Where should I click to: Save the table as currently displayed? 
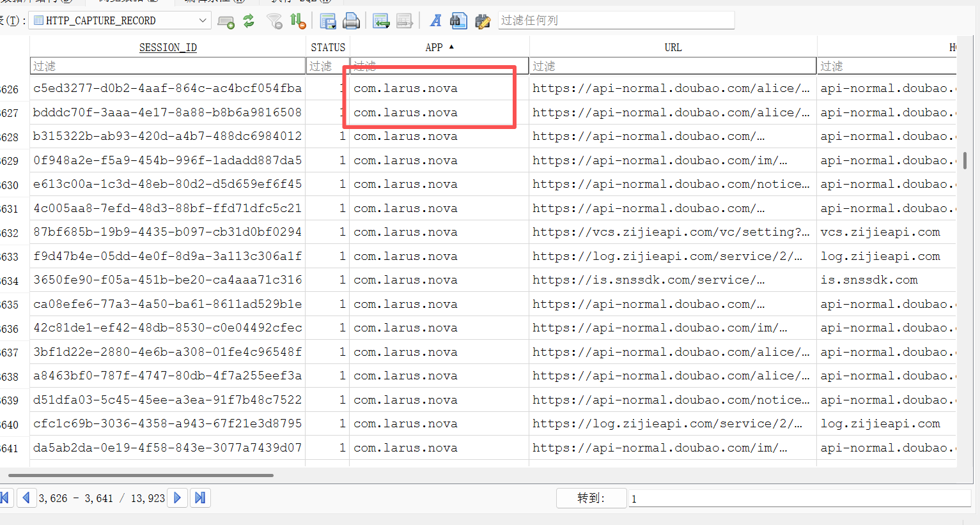coord(328,21)
